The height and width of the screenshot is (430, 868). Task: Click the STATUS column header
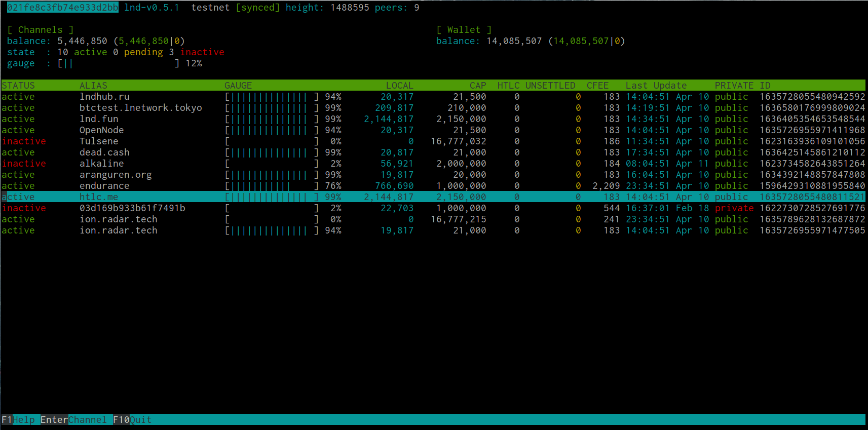coord(18,86)
